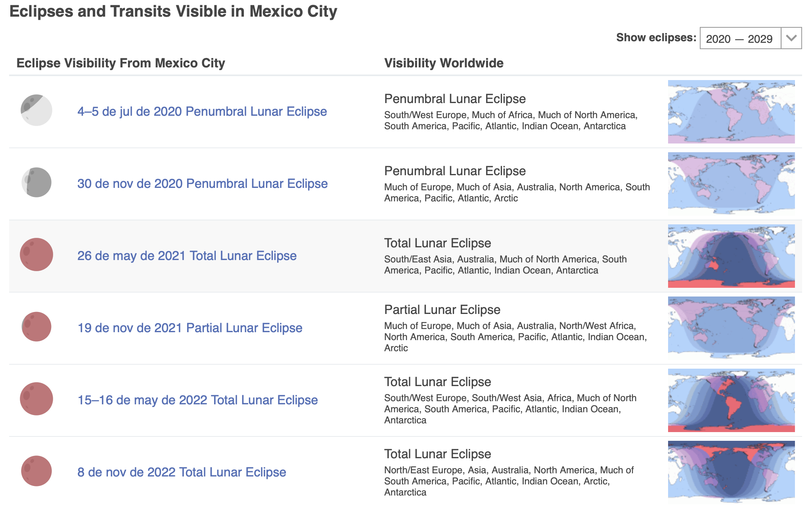Click the dropdown chevron next to year range

tap(791, 38)
